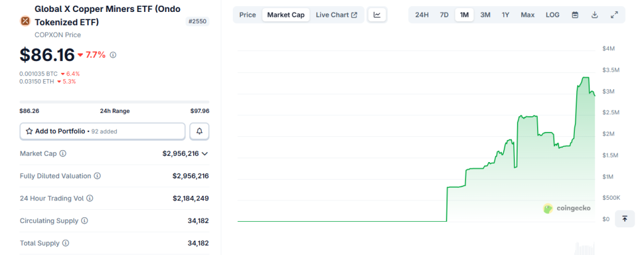The image size is (644, 255).
Task: Open the Live Chart link
Action: click(x=336, y=15)
